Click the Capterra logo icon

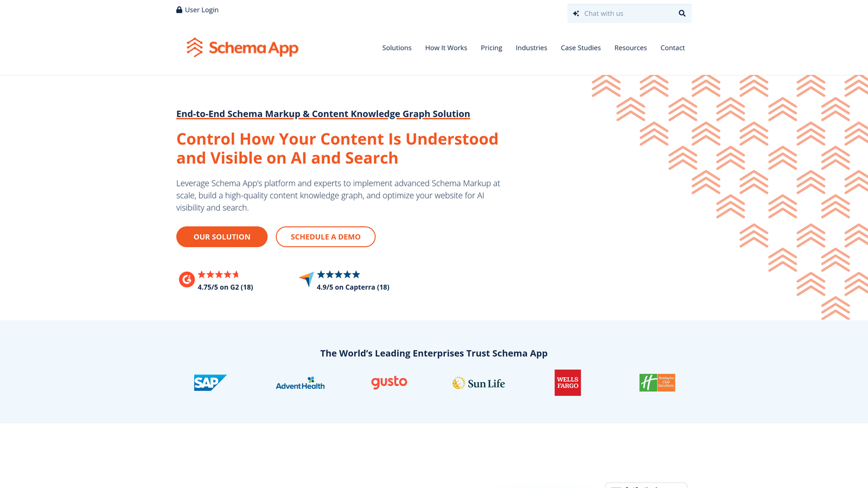(x=307, y=279)
